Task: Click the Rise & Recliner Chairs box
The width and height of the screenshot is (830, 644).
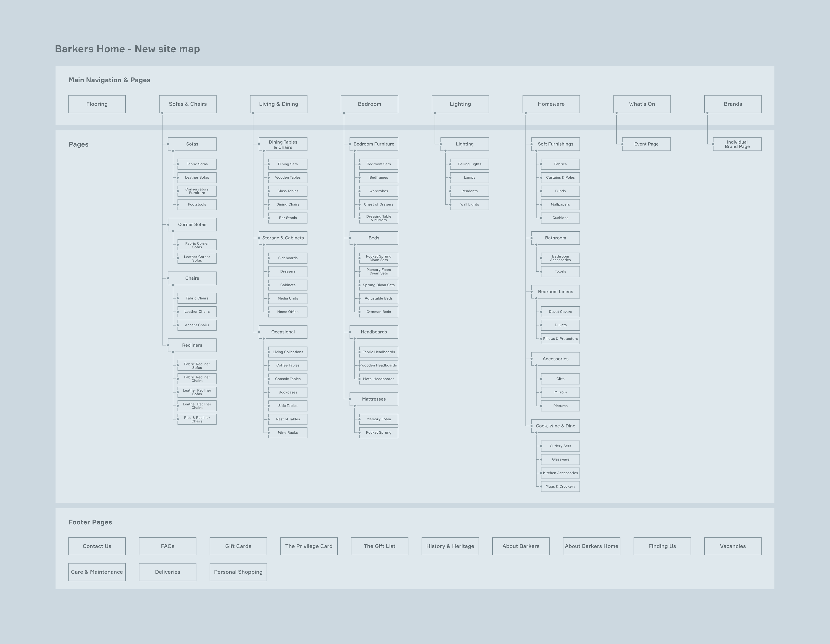Action: [197, 419]
